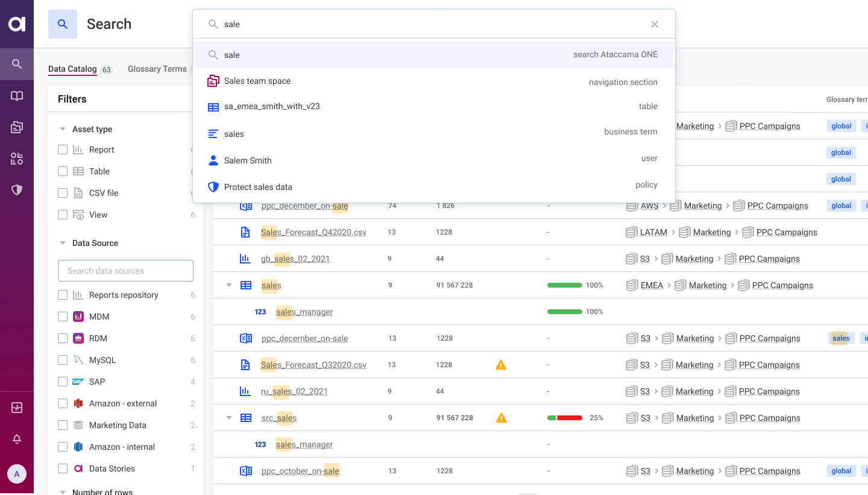Select 'Sales team space' navigation suggestion
This screenshot has height=495, width=868.
257,81
